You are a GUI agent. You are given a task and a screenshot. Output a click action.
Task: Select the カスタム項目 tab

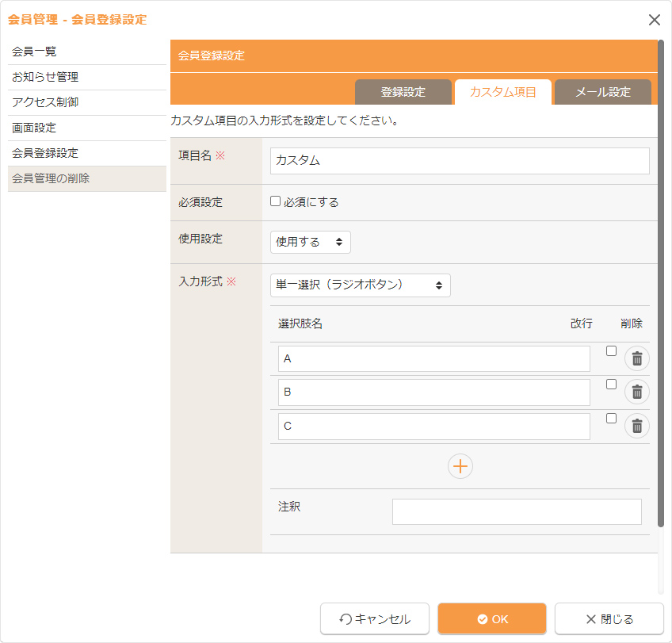(502, 92)
